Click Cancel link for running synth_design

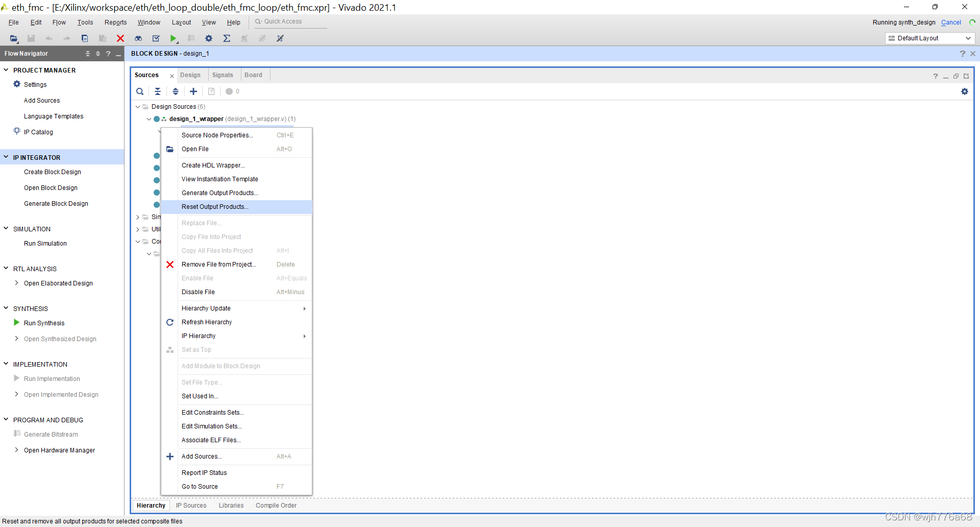point(951,22)
